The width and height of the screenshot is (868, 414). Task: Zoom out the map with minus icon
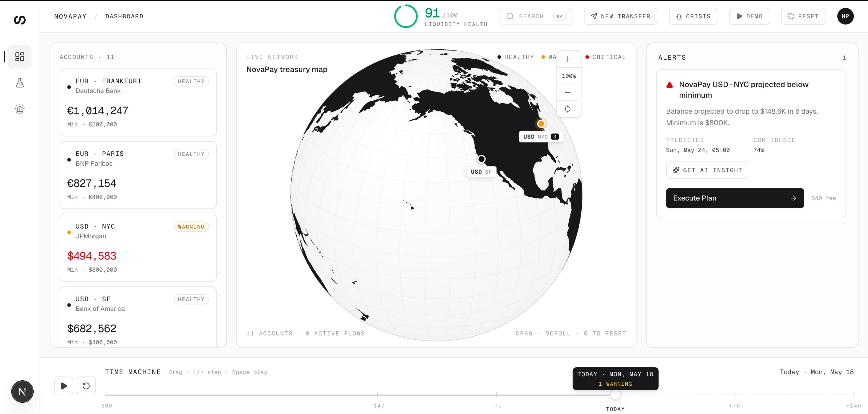click(x=568, y=92)
